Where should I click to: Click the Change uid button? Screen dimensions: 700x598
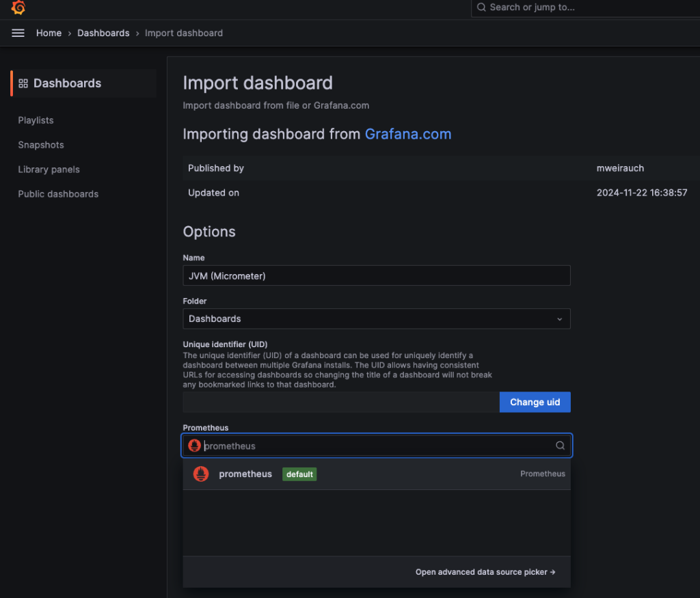(535, 402)
